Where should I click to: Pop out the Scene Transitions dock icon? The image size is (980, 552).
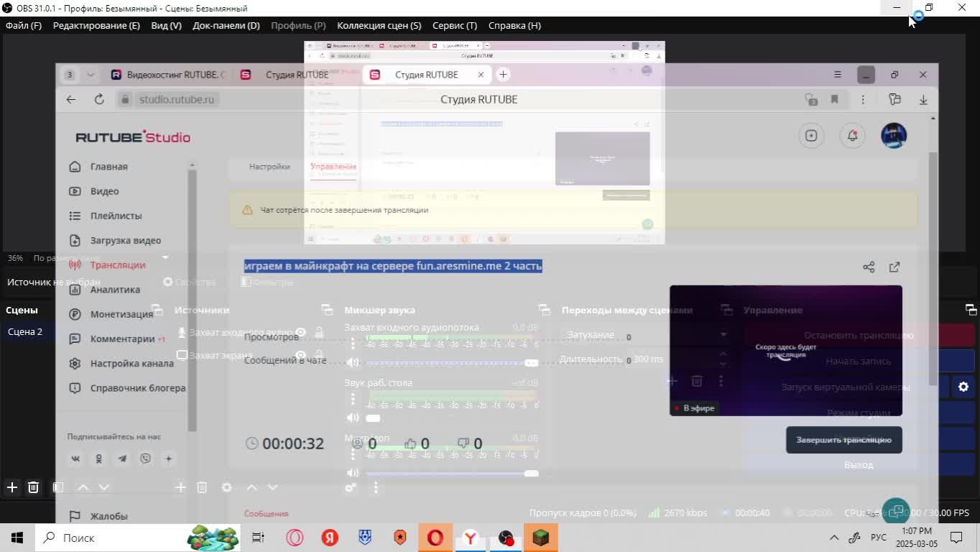click(726, 310)
